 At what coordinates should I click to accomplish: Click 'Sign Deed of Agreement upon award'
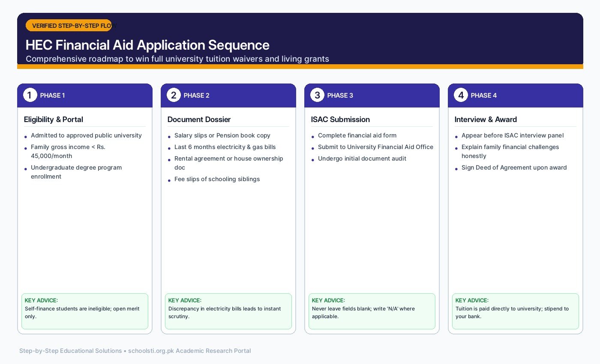tap(514, 167)
